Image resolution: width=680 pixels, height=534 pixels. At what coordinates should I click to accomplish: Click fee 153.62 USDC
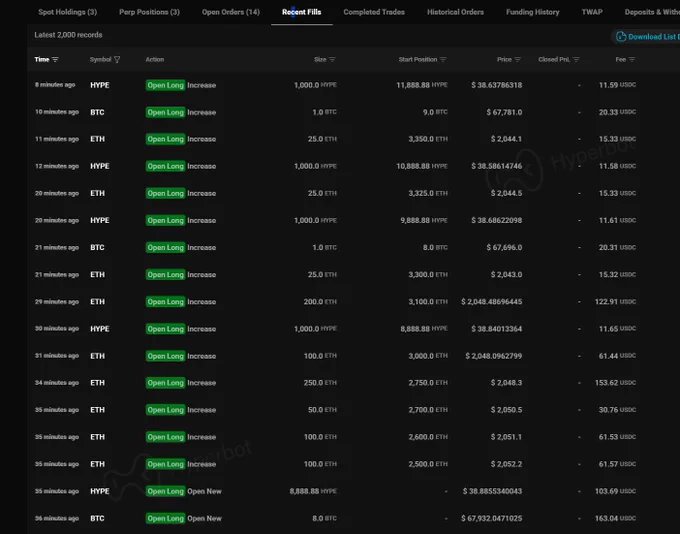(x=615, y=383)
